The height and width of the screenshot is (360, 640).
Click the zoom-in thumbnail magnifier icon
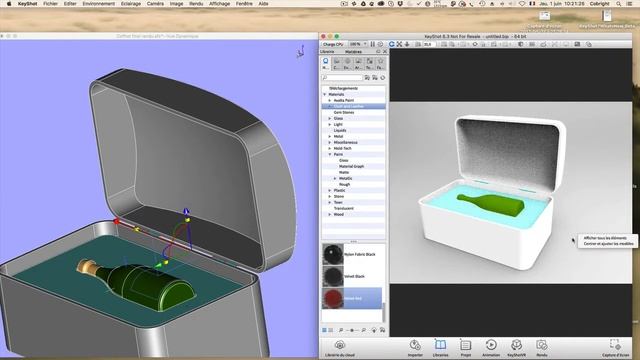coord(363,330)
